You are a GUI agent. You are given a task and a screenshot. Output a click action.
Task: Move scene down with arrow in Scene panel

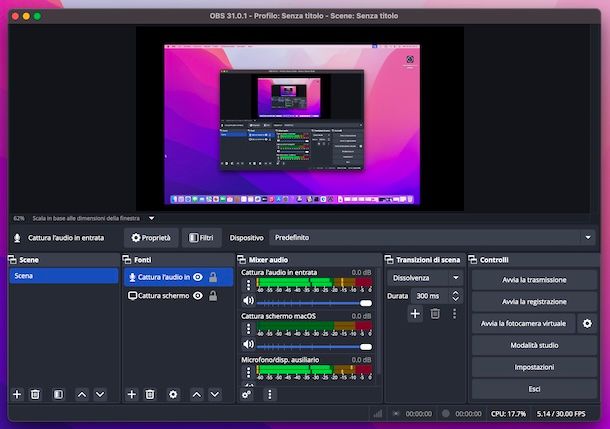pos(100,394)
